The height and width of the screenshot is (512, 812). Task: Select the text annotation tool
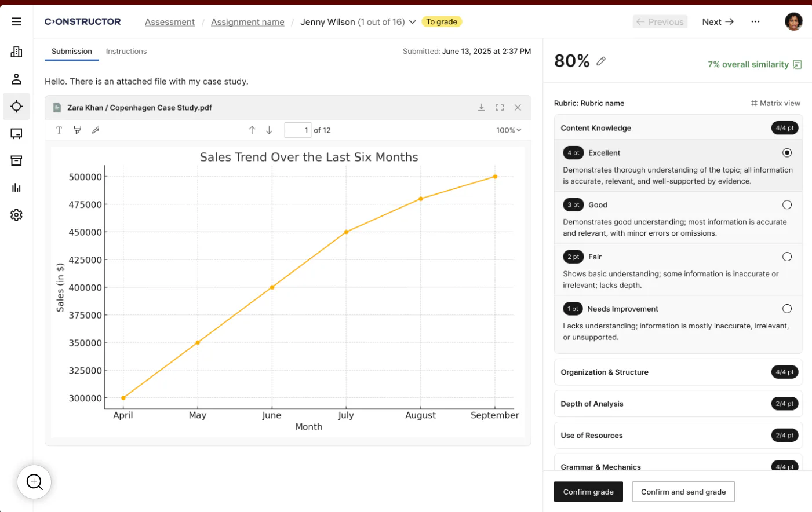tap(59, 130)
